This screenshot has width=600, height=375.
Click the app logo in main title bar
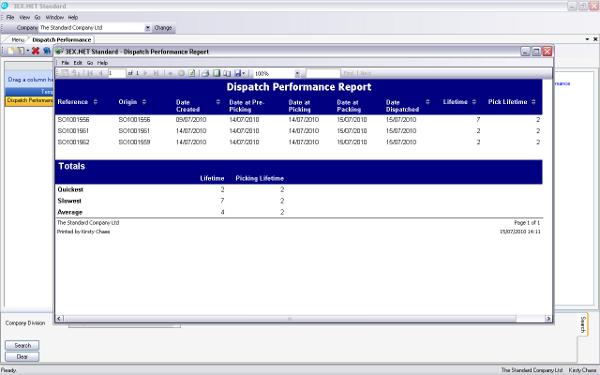click(4, 6)
